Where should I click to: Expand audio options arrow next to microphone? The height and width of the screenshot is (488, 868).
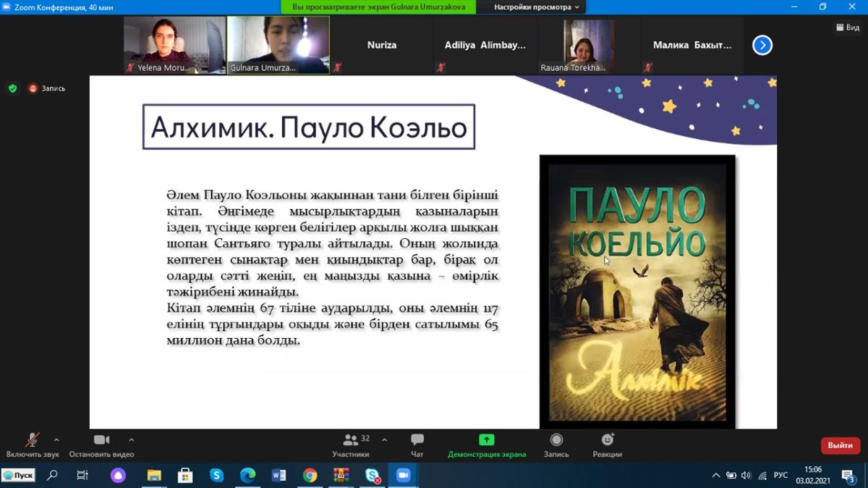tap(56, 439)
